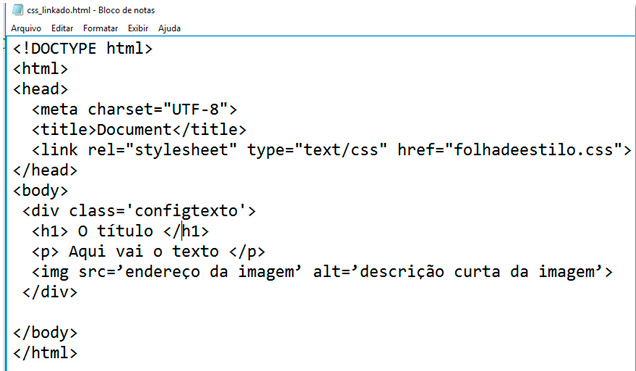
Task: Open the Exibir menu
Action: pyautogui.click(x=138, y=28)
